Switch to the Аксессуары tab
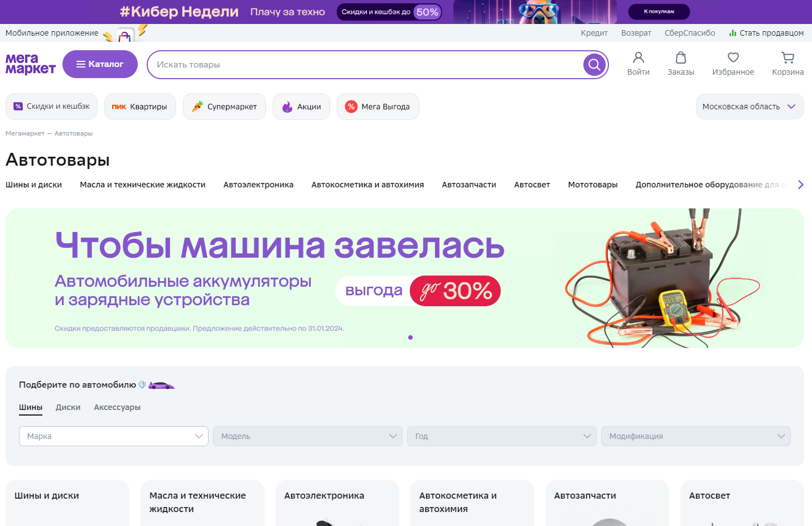812x526 pixels. pos(117,408)
